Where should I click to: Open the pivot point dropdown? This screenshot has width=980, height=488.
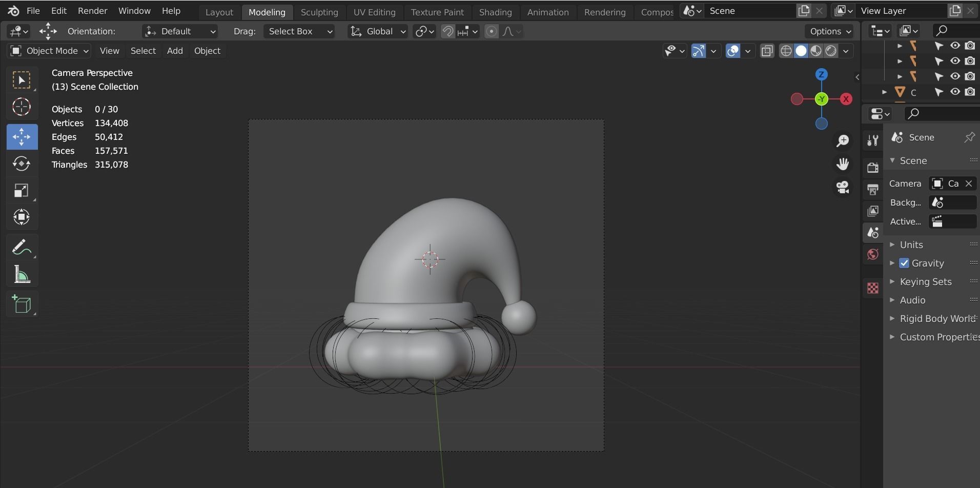(425, 31)
